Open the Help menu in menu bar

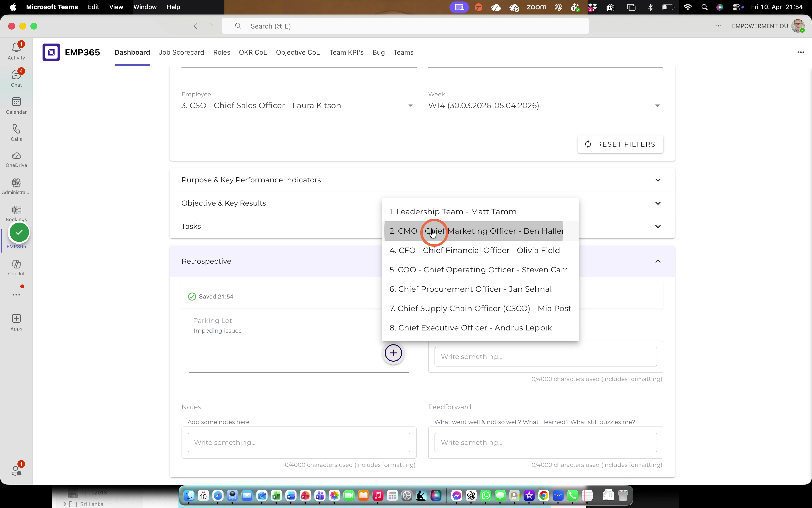coord(173,7)
